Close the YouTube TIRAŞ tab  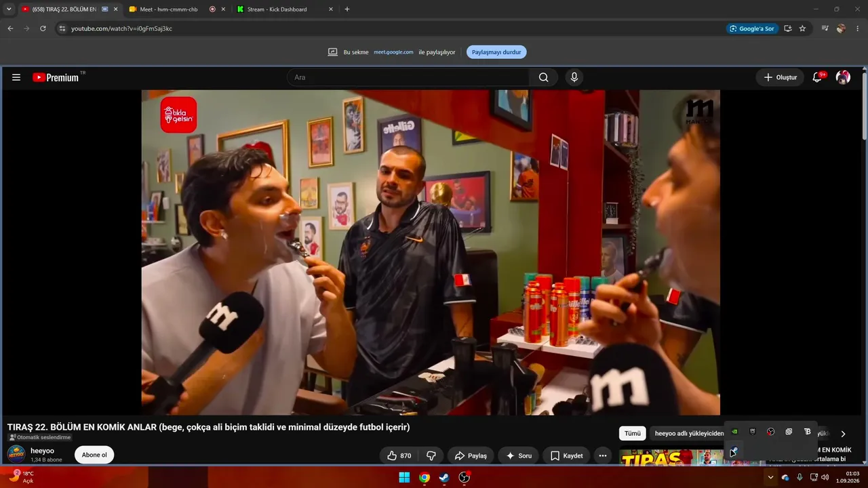115,9
